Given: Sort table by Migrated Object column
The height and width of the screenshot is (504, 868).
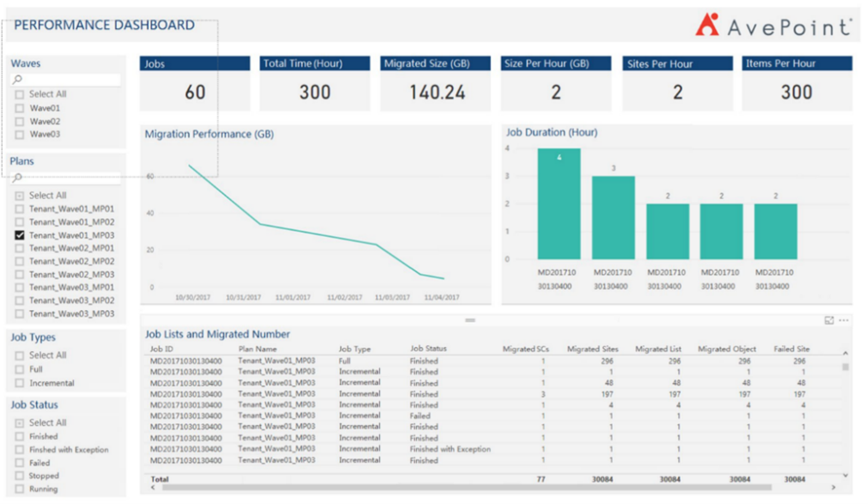Looking at the screenshot, I should 727,349.
